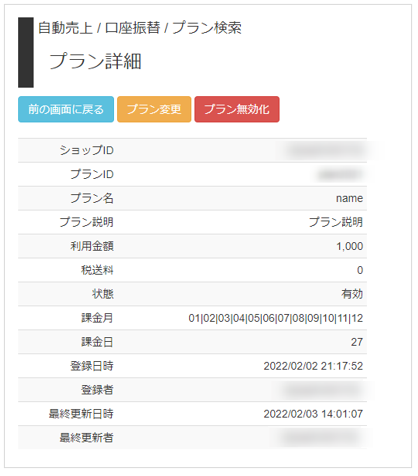Open プラン変更 to edit the plan
The height and width of the screenshot is (476, 418).
pyautogui.click(x=154, y=109)
